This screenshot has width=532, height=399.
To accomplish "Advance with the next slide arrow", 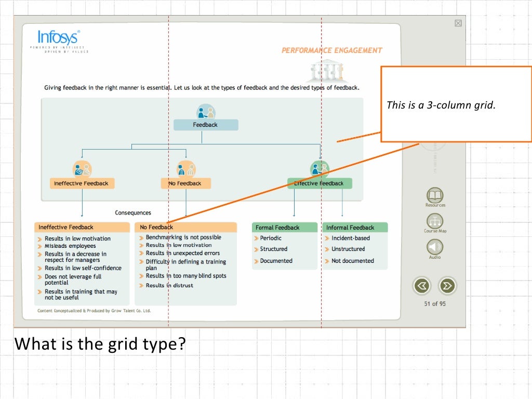I will (x=447, y=286).
